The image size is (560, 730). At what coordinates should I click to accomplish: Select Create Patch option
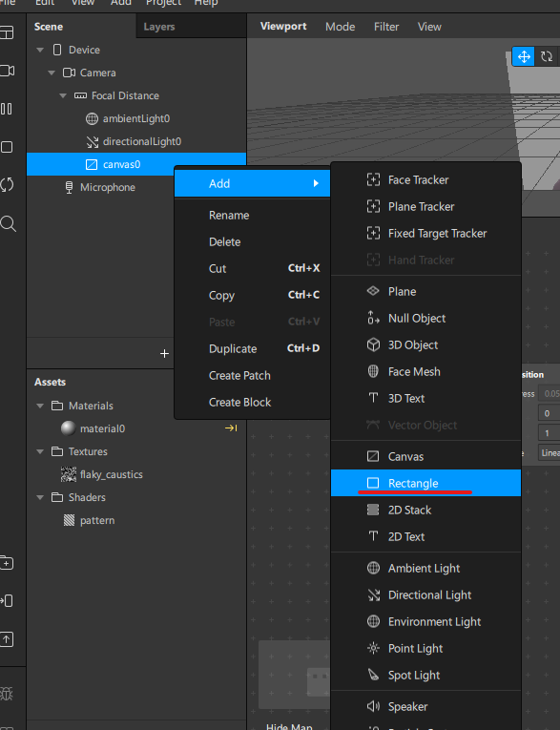click(x=252, y=375)
